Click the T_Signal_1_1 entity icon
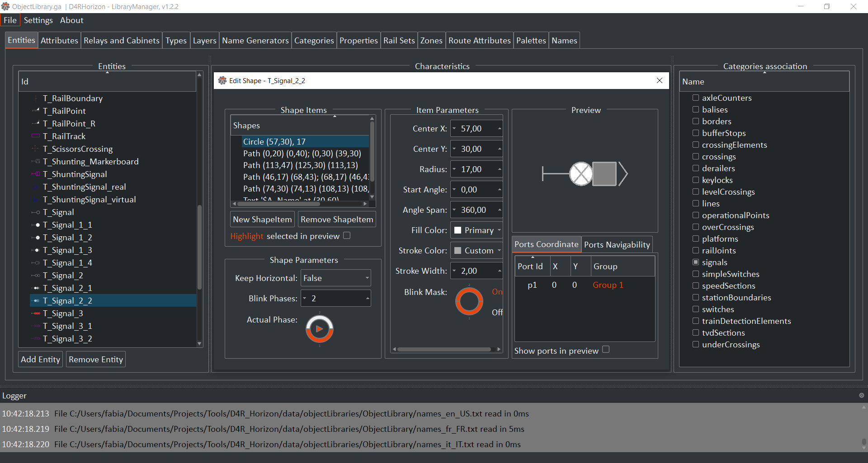 pyautogui.click(x=36, y=225)
